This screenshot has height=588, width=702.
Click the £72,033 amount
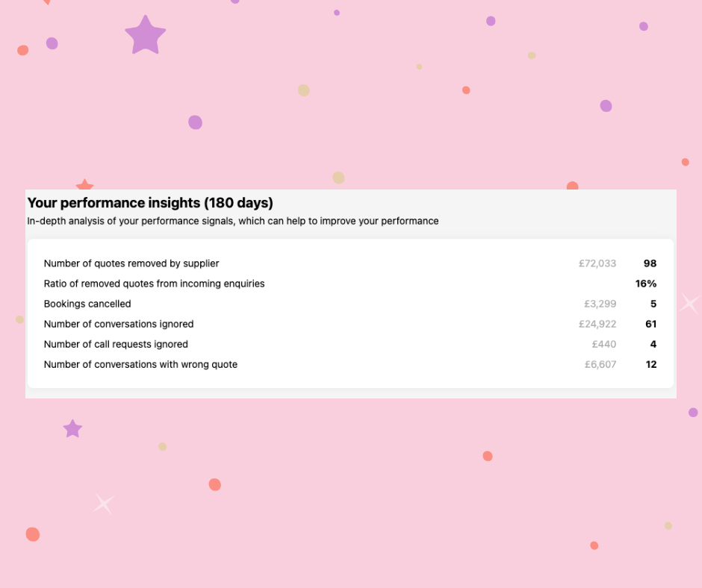coord(597,263)
